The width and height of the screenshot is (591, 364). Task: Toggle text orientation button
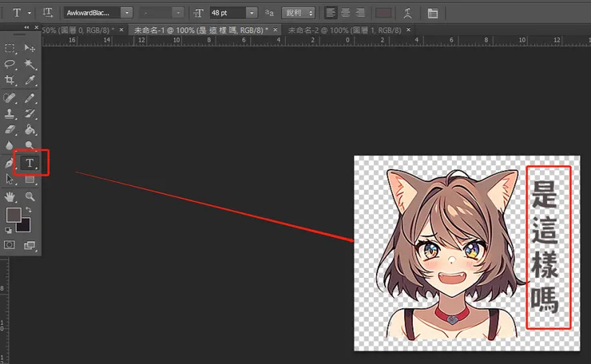coord(47,13)
